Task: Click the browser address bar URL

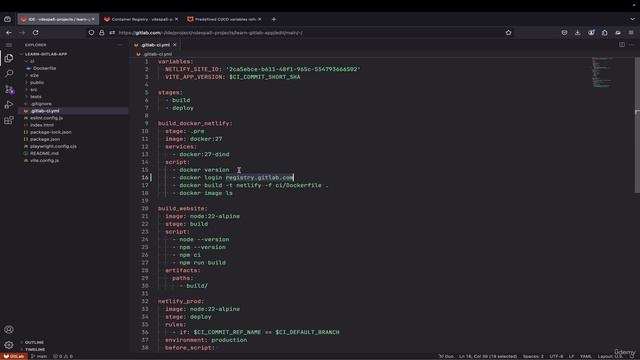Action: (211, 33)
